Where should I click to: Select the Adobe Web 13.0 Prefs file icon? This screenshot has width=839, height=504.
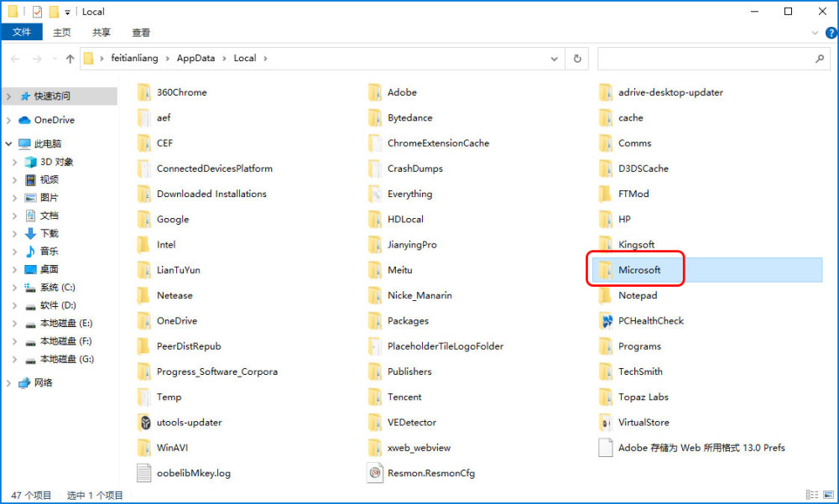point(605,447)
